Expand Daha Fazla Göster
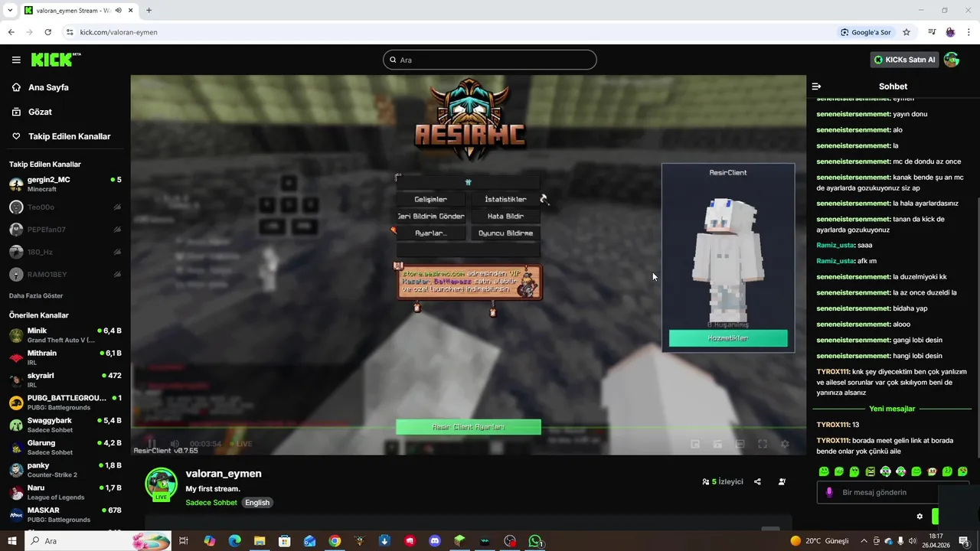This screenshot has height=551, width=980. coord(36,295)
